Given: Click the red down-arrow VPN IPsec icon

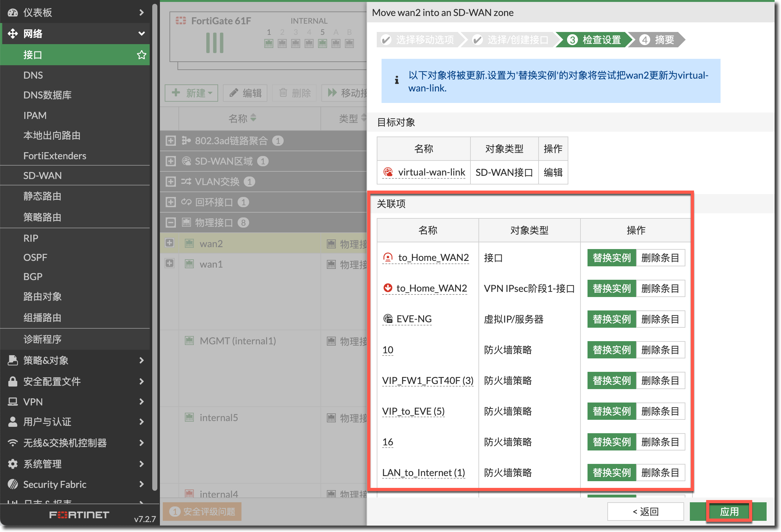Looking at the screenshot, I should click(x=388, y=288).
